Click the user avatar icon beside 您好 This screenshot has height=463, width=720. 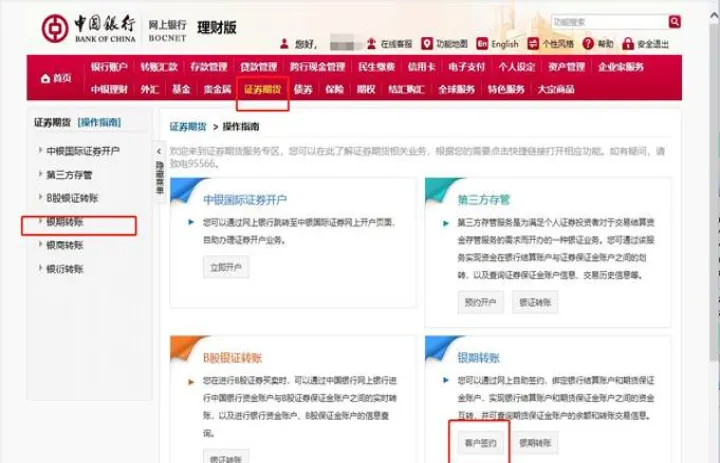(285, 44)
